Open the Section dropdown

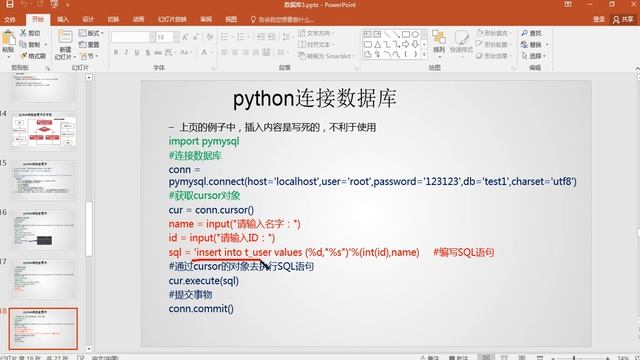89,56
